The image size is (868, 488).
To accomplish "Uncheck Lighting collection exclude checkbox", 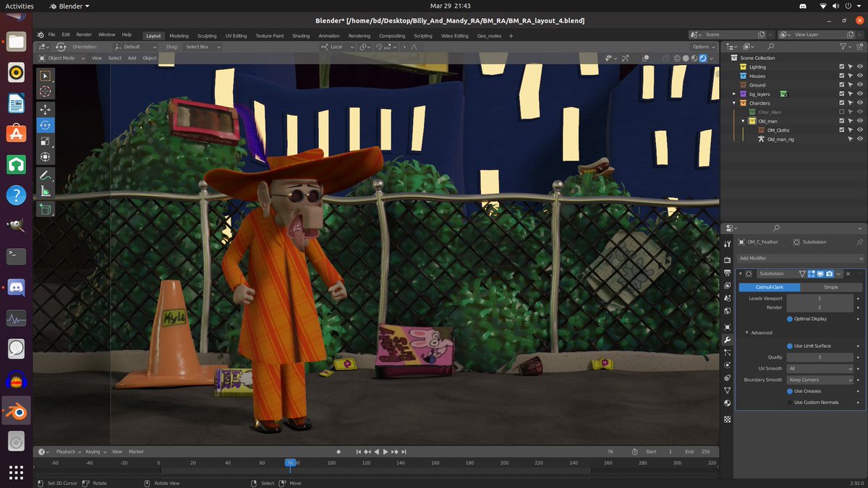I will click(x=841, y=67).
